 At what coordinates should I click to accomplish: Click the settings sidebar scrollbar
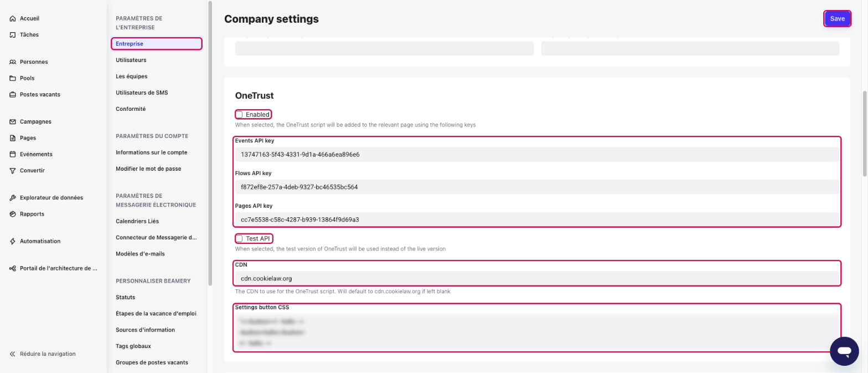(210, 143)
